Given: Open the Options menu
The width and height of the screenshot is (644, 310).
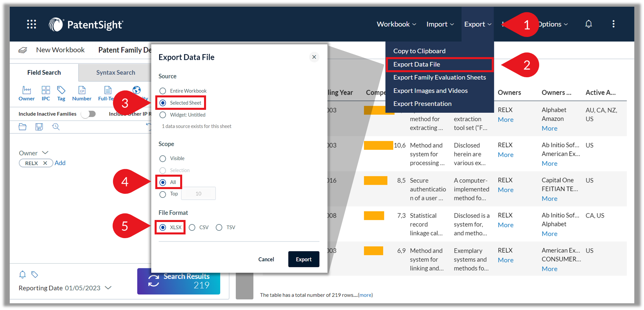Looking at the screenshot, I should tap(553, 24).
